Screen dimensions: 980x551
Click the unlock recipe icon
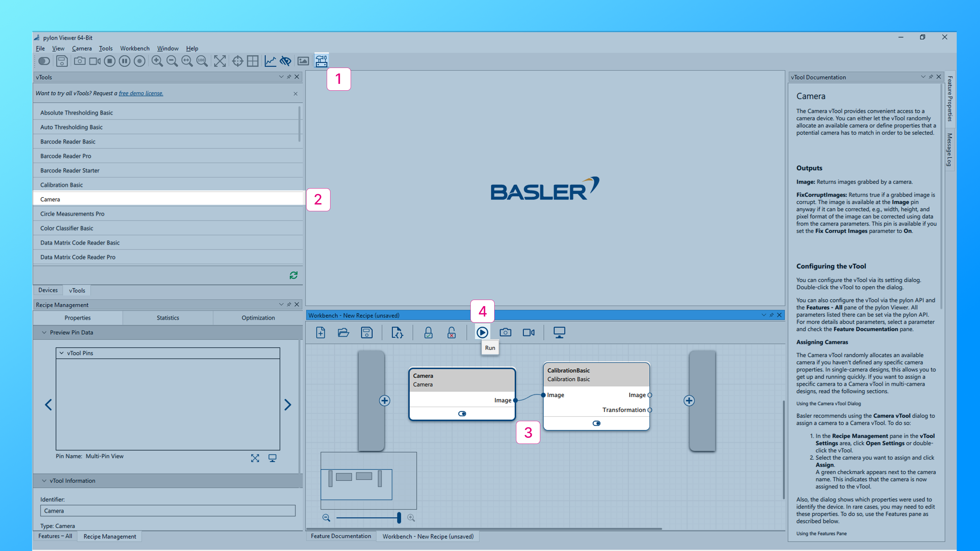click(x=452, y=332)
